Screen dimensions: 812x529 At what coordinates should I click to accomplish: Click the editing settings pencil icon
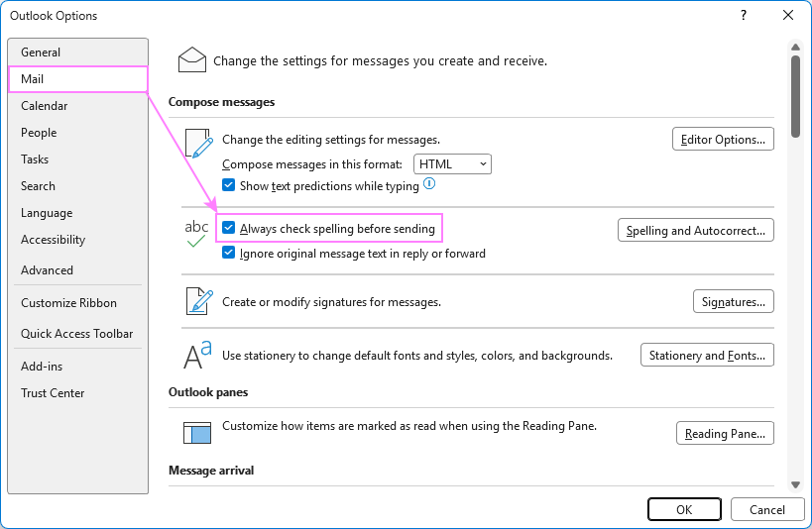(199, 144)
